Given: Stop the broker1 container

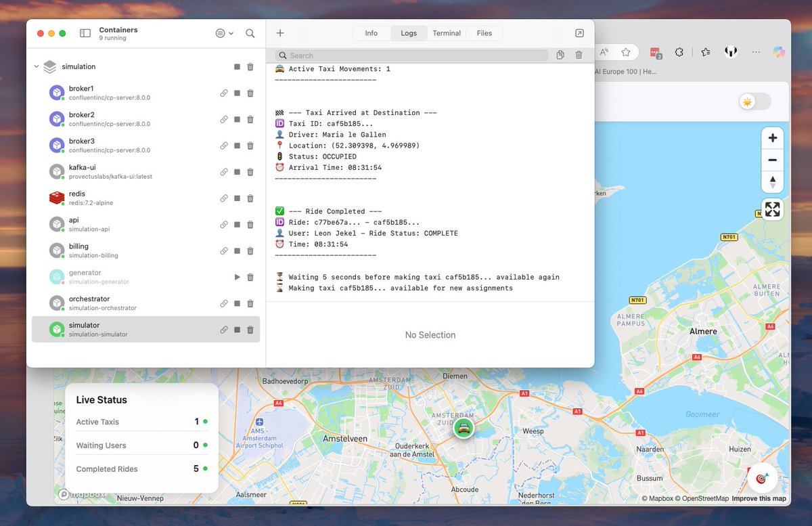Looking at the screenshot, I should coord(237,93).
